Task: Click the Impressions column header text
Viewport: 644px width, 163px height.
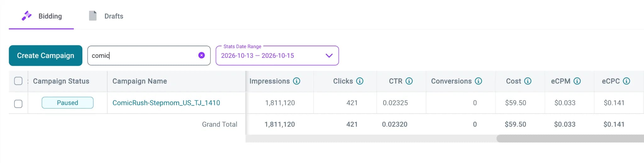Action: (269, 81)
